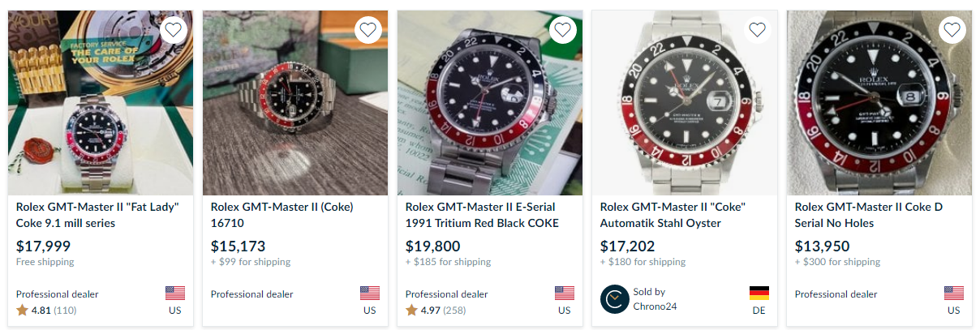Viewport: 980px width, 330px height.
Task: Open "Coke" Automatik Stahl Oyster listing title
Action: pos(673,215)
